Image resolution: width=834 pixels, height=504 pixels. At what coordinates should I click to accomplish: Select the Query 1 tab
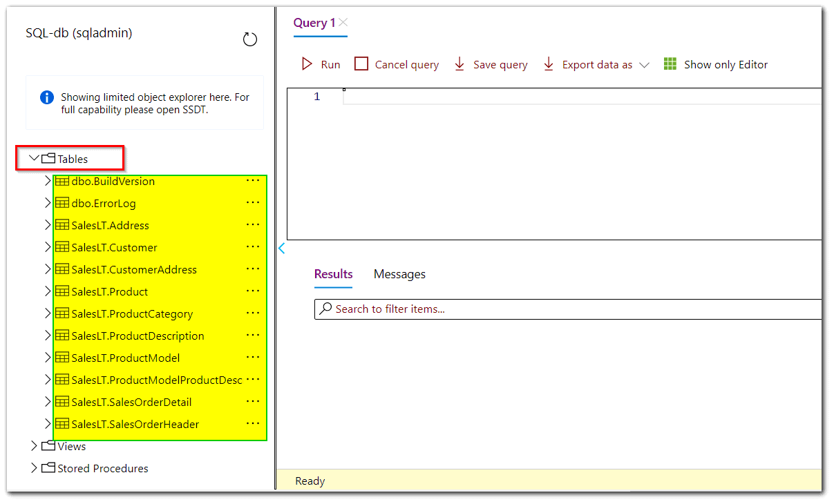tap(314, 22)
